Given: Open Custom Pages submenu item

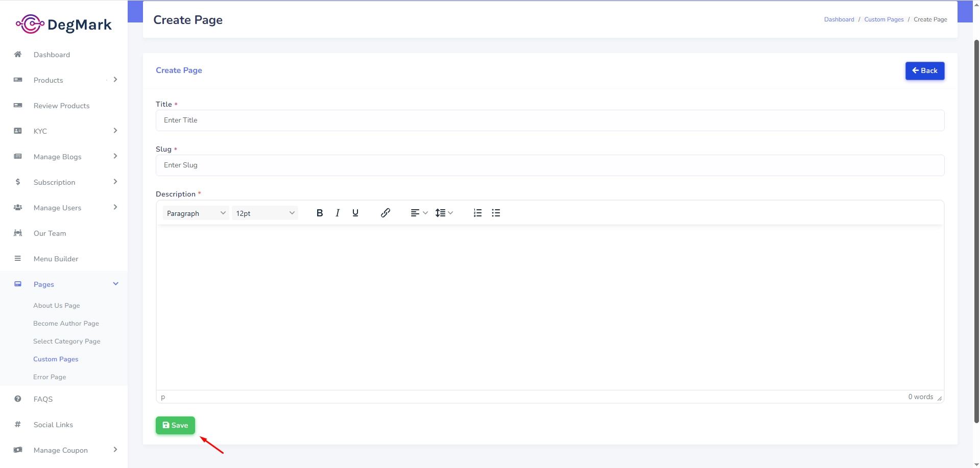Looking at the screenshot, I should click(56, 359).
